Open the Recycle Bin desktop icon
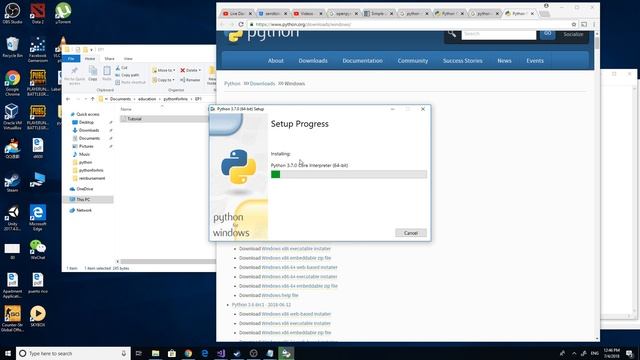Image resolution: width=640 pixels, height=360 pixels. click(x=12, y=47)
